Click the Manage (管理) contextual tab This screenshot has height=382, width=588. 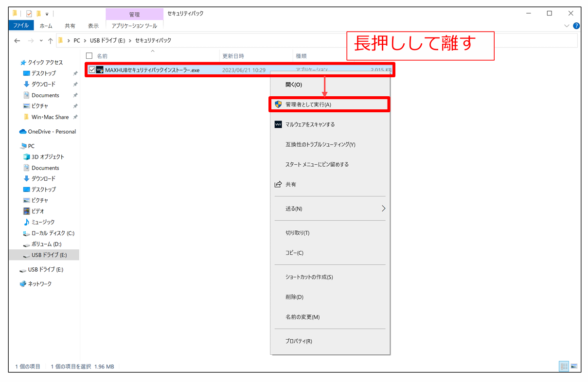(x=135, y=15)
